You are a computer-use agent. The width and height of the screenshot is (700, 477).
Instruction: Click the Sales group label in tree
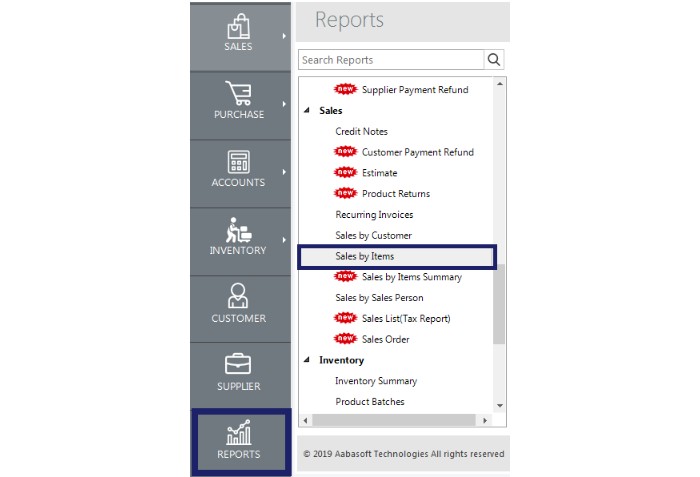pyautogui.click(x=331, y=110)
